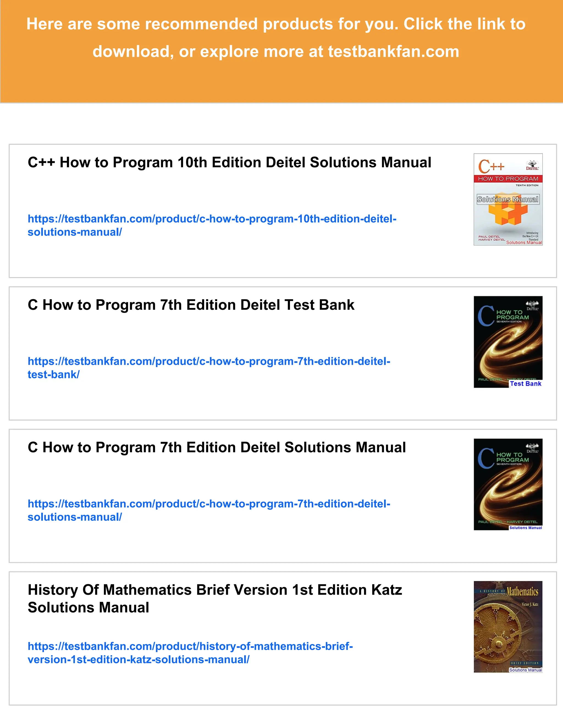Click the blue Test Bank label on cover
The height and width of the screenshot is (728, 563).
(x=525, y=384)
